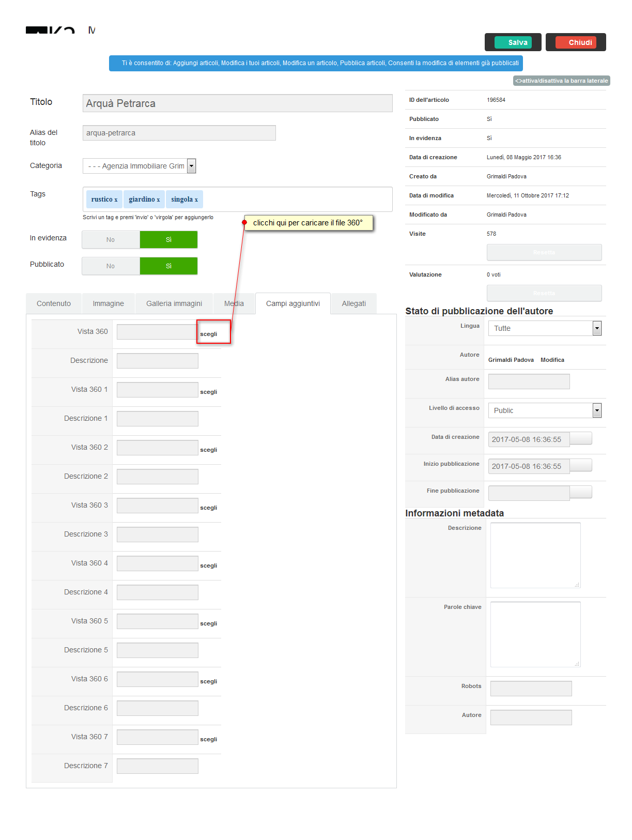Screen dimensions: 632x840
Task: Expand the Categoria dropdown
Action: pos(191,166)
